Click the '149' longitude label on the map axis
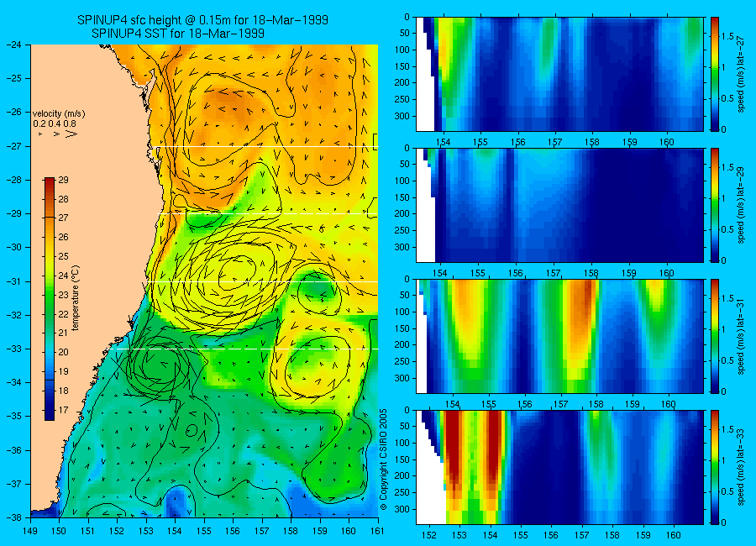The image size is (756, 546). pos(30,531)
